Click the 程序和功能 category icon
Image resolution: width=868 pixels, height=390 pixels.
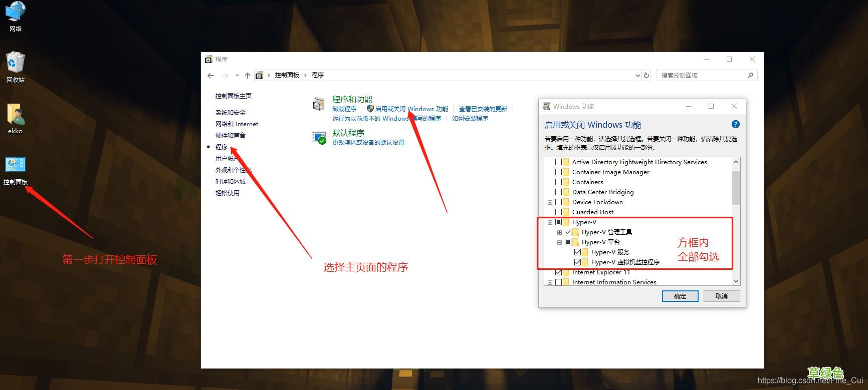319,104
